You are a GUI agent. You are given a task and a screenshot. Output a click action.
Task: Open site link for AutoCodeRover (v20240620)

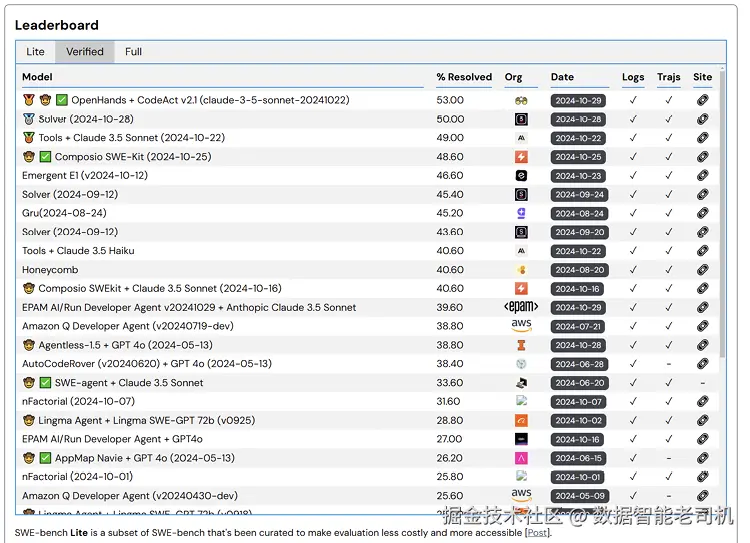click(x=702, y=364)
